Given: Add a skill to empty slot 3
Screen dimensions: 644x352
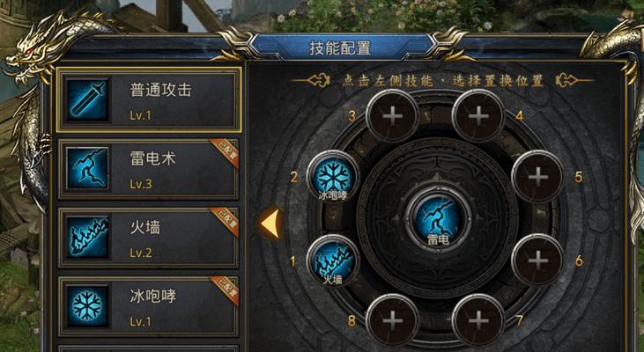Looking at the screenshot, I should click(x=392, y=116).
